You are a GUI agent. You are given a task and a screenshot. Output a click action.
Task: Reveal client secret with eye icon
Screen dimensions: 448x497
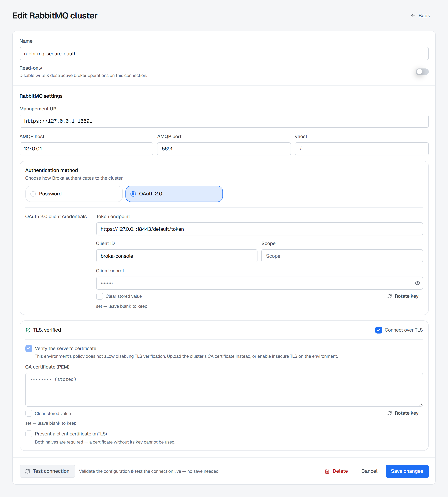(x=417, y=283)
